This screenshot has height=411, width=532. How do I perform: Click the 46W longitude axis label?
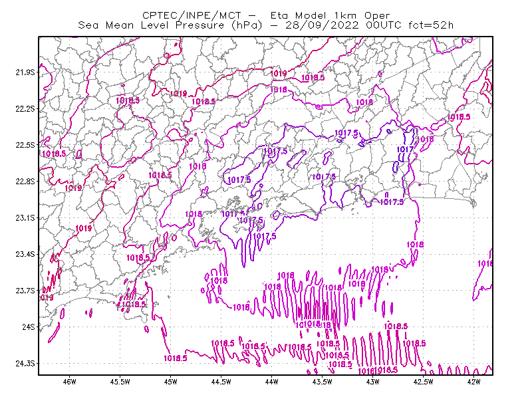point(70,382)
